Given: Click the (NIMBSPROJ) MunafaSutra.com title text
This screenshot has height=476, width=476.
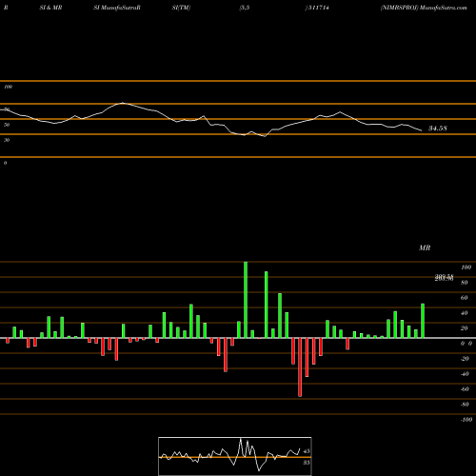Looking at the screenshot, I should coord(424,8).
